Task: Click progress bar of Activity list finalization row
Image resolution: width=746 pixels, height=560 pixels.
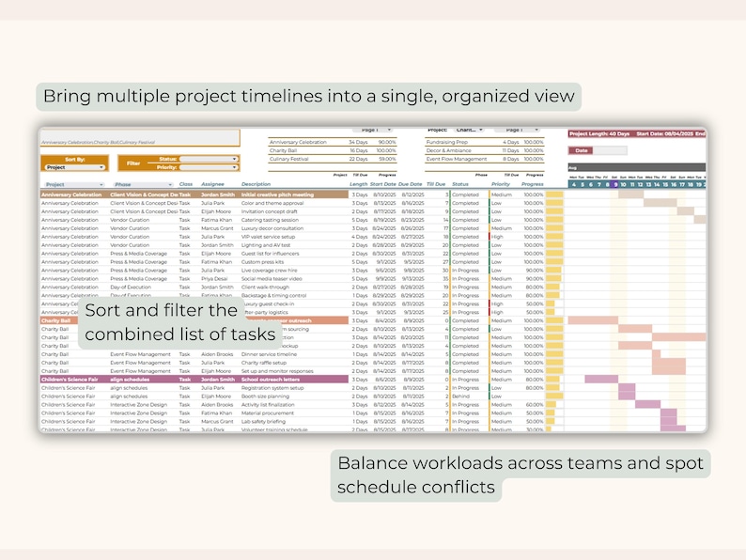Action: (551, 404)
